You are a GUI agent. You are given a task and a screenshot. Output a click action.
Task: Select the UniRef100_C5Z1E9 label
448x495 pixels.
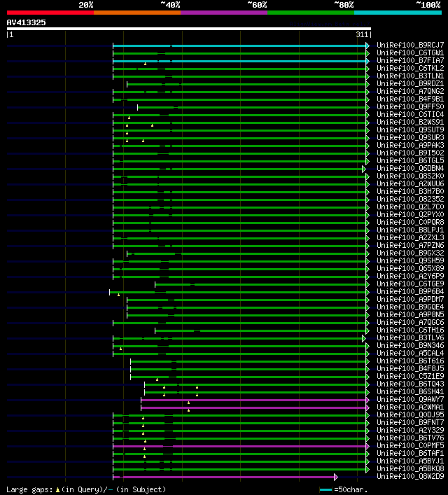point(410,376)
